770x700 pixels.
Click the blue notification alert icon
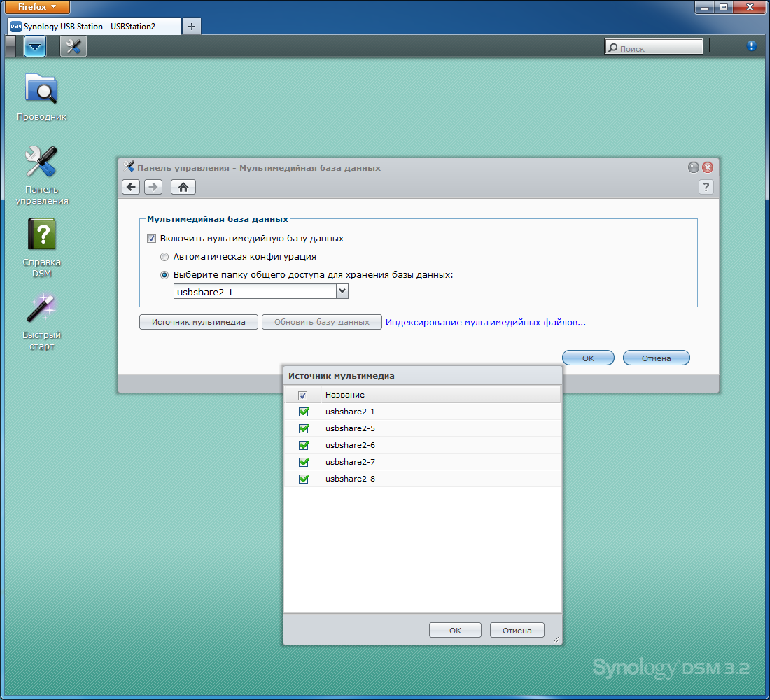pyautogui.click(x=751, y=46)
